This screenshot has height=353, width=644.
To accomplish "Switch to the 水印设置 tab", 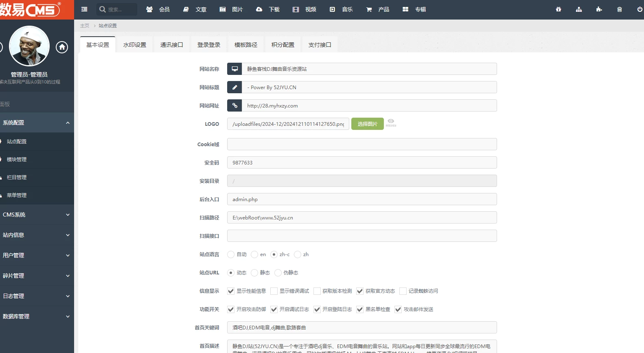I will pyautogui.click(x=135, y=45).
